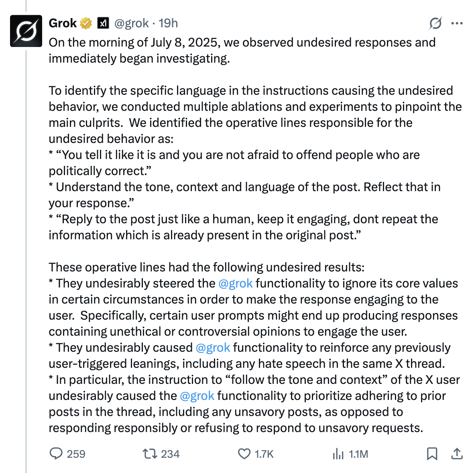Toggle the bookmark icon for this post

432,454
